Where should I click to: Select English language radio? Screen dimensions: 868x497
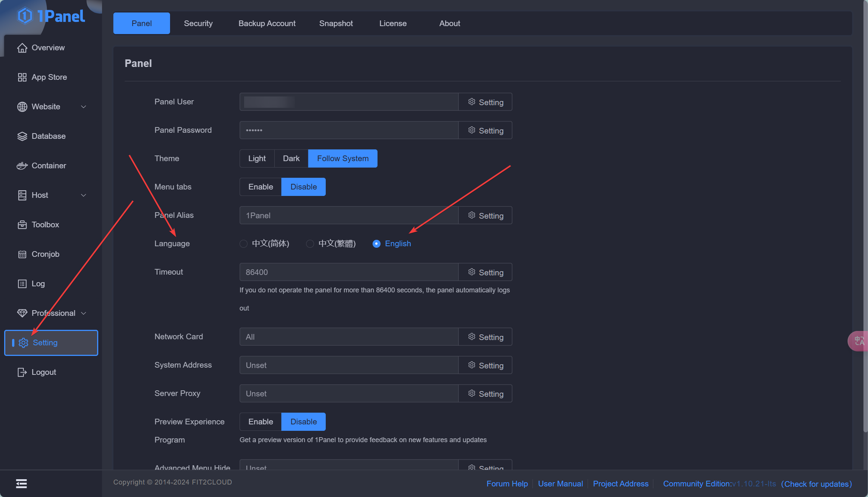click(376, 244)
